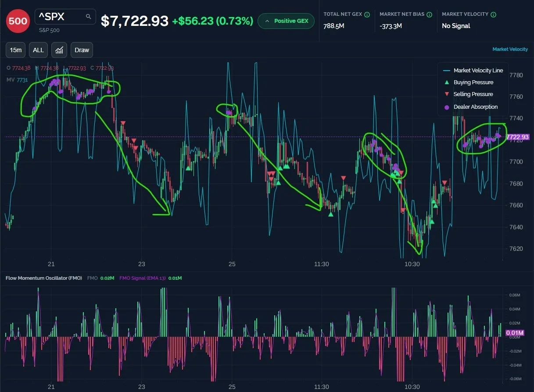Toggle Buying Pressure markers in the legend
This screenshot has width=534, height=392.
point(468,82)
